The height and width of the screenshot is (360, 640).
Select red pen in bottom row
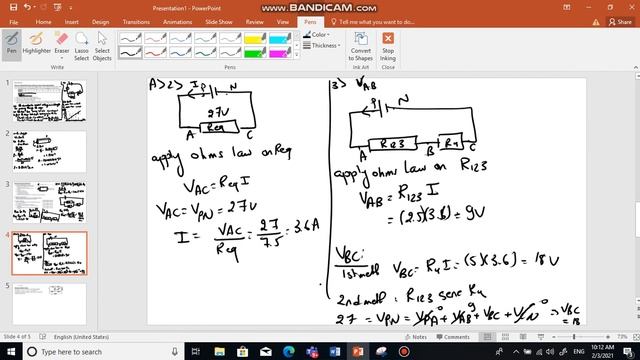pyautogui.click(x=156, y=53)
